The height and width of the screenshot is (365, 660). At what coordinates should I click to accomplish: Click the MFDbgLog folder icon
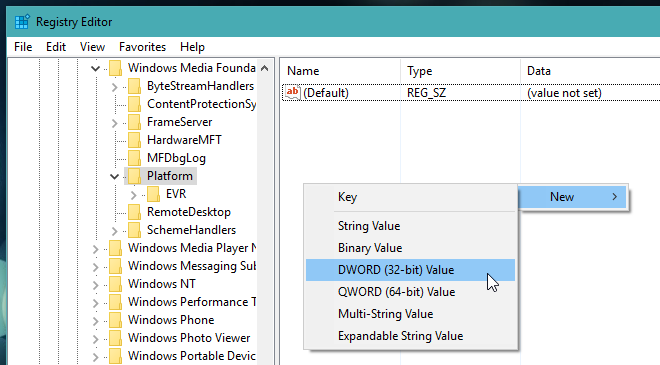pyautogui.click(x=134, y=158)
